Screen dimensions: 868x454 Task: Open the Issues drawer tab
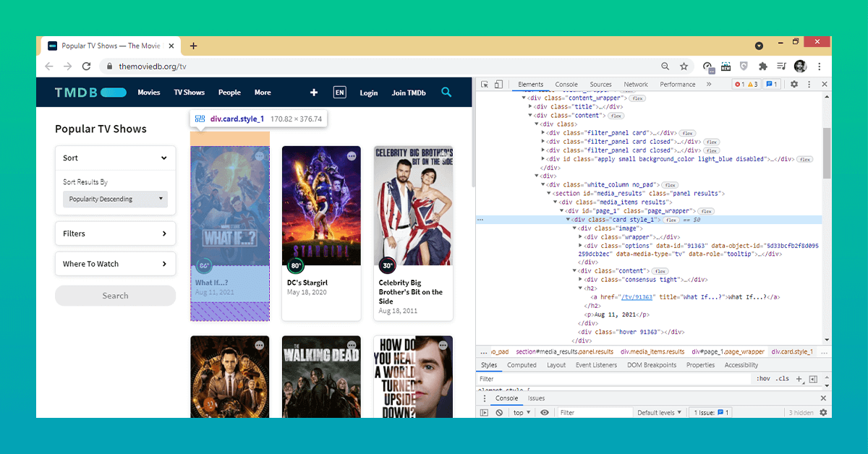pyautogui.click(x=536, y=398)
